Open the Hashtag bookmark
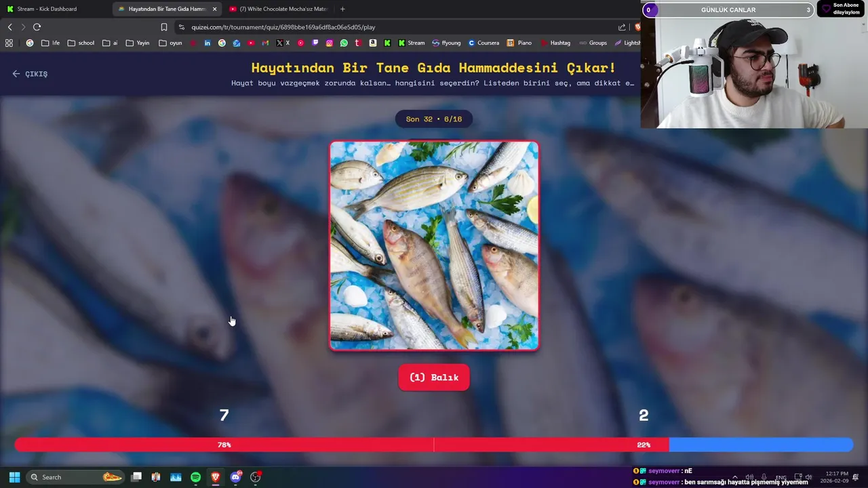 (x=555, y=43)
